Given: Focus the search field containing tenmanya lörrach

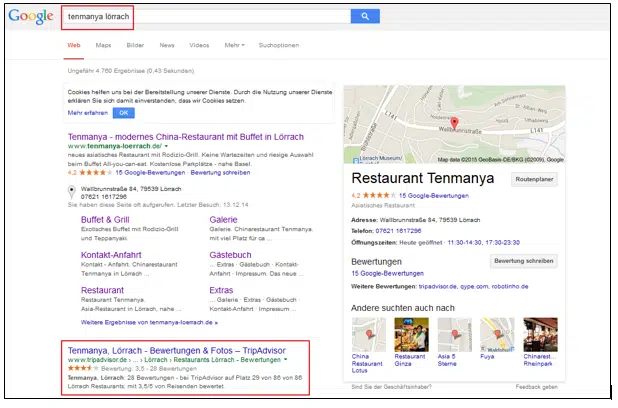Looking at the screenshot, I should pos(207,17).
